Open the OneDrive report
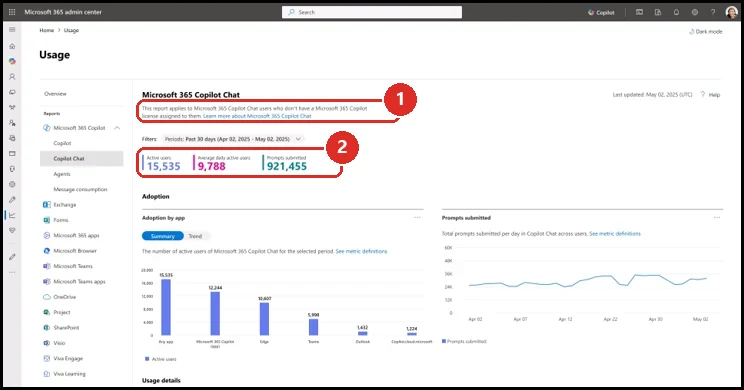Screen dimensions: 744x390 coord(60,297)
